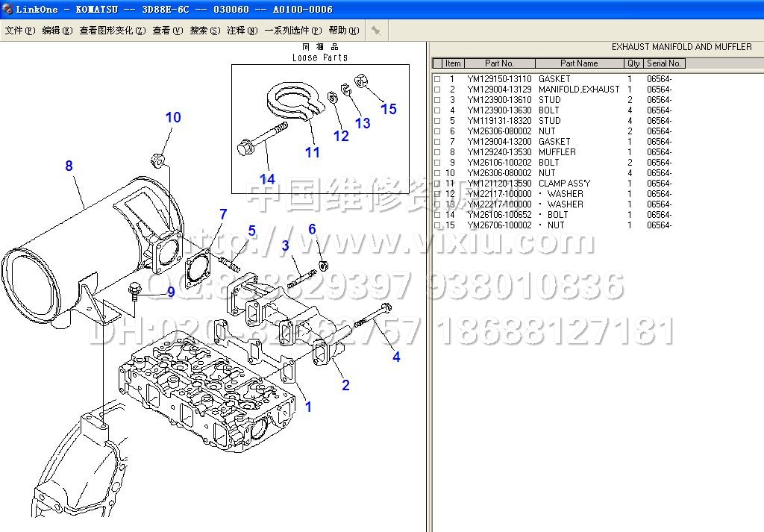Open the 文件(F) menu
This screenshot has width=764, height=532.
click(20, 31)
